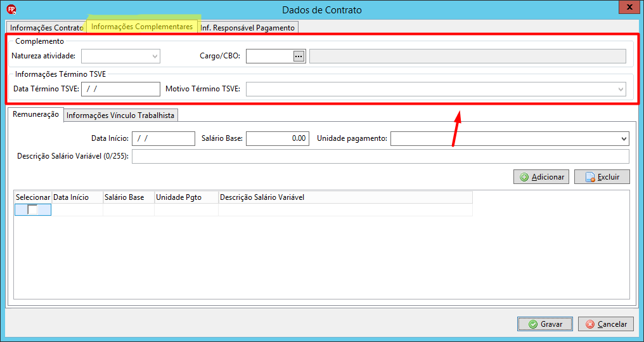Click the Cancelar button
Image resolution: width=644 pixels, height=342 pixels.
(606, 324)
